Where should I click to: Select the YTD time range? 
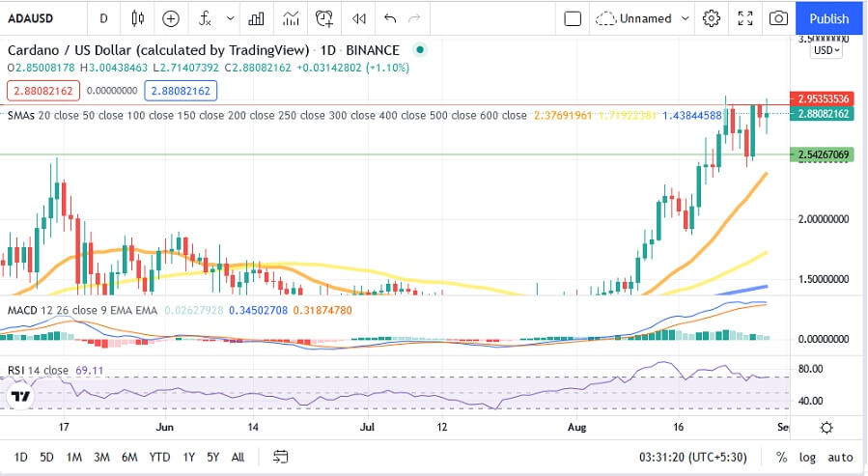click(159, 458)
